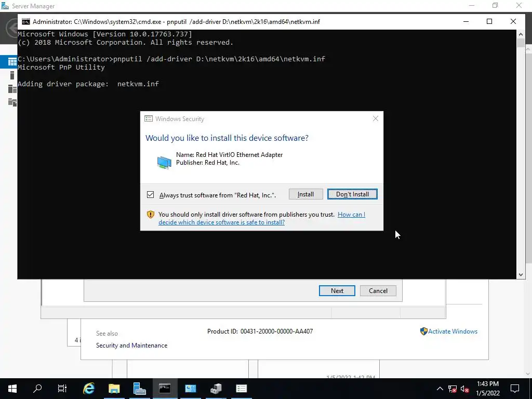Open the How can I decide link

coord(262,218)
